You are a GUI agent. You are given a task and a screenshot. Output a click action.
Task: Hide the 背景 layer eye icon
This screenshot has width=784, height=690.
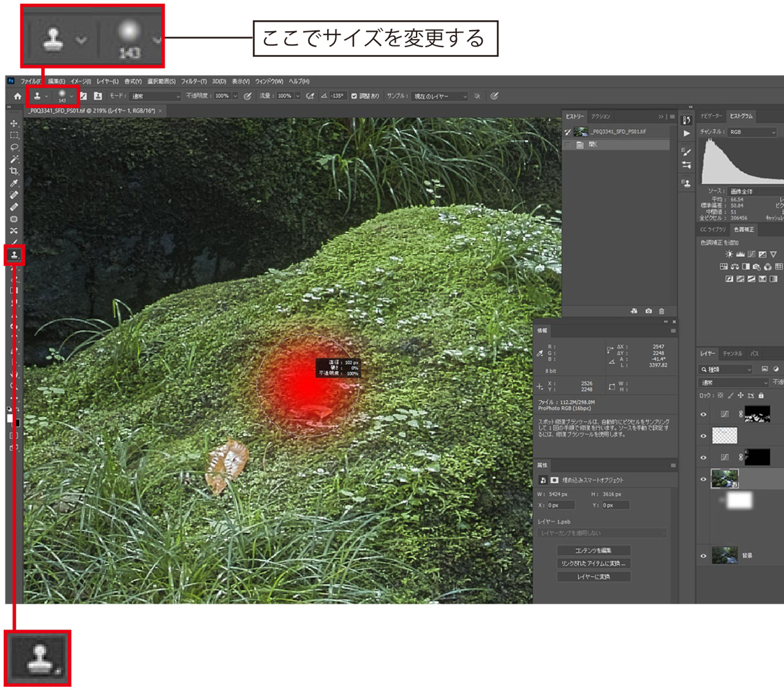click(x=703, y=556)
